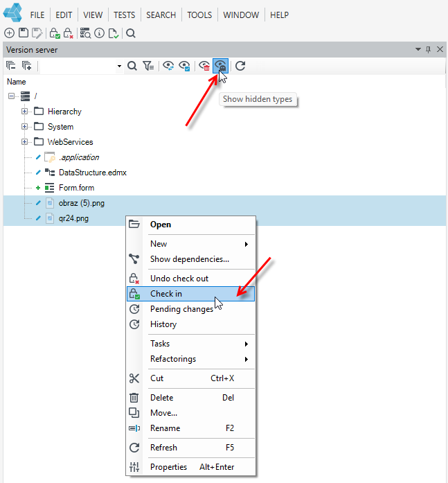Collapse the root / server node

tap(11, 96)
